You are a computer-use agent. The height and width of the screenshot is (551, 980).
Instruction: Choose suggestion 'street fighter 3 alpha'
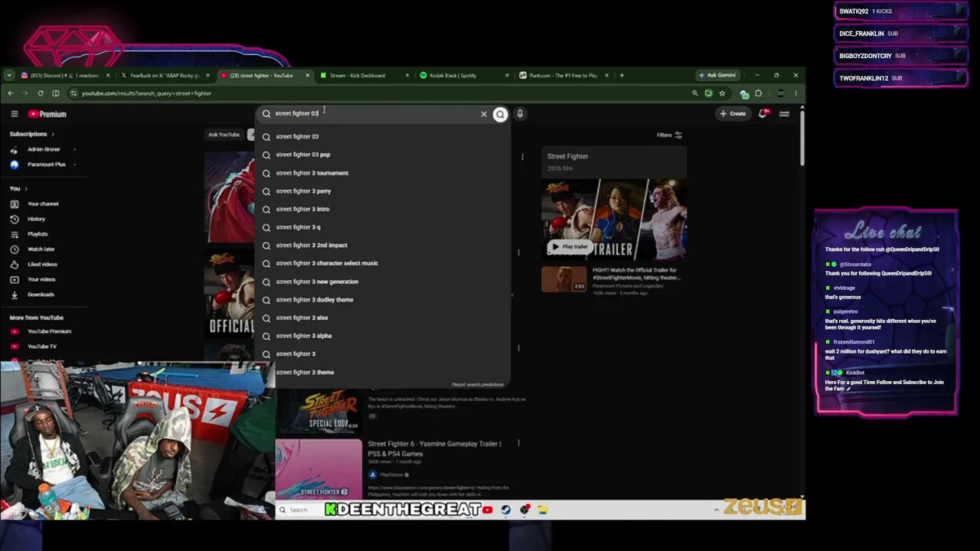click(383, 336)
